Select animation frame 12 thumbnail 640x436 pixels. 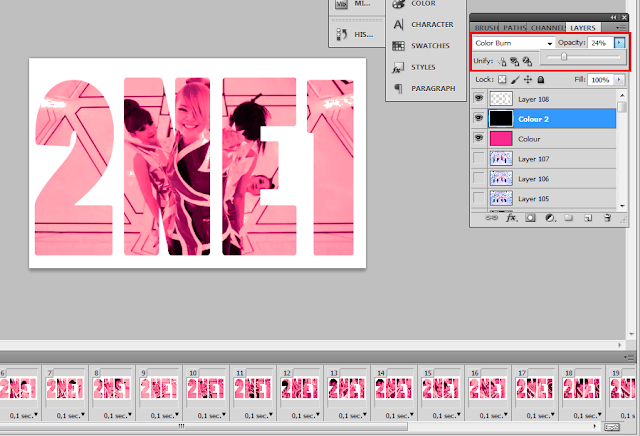click(x=300, y=388)
